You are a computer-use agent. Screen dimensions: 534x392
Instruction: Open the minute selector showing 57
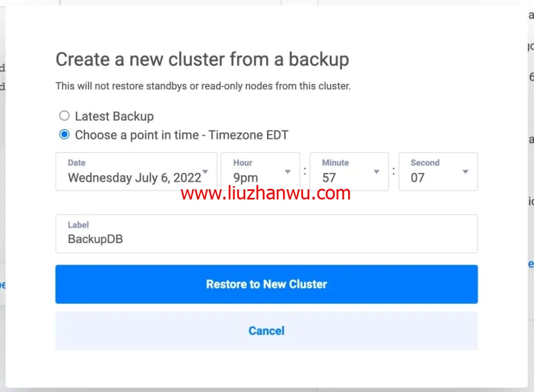(x=349, y=172)
